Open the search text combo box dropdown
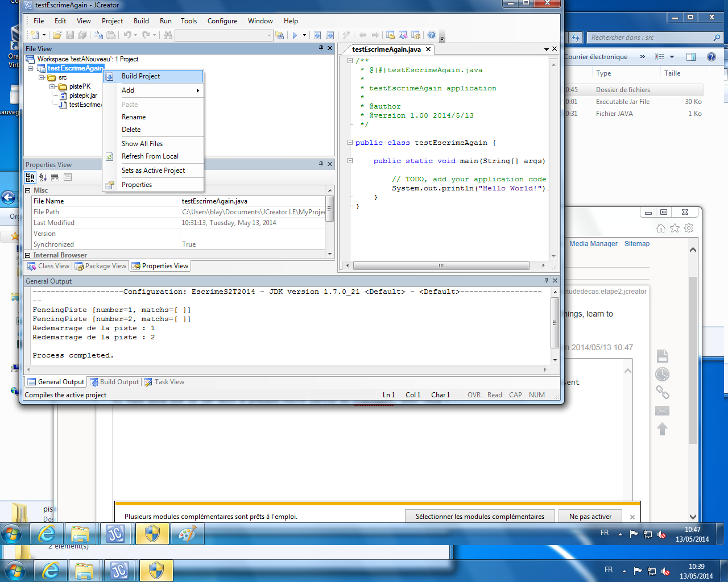Image resolution: width=728 pixels, height=582 pixels. coord(270,35)
